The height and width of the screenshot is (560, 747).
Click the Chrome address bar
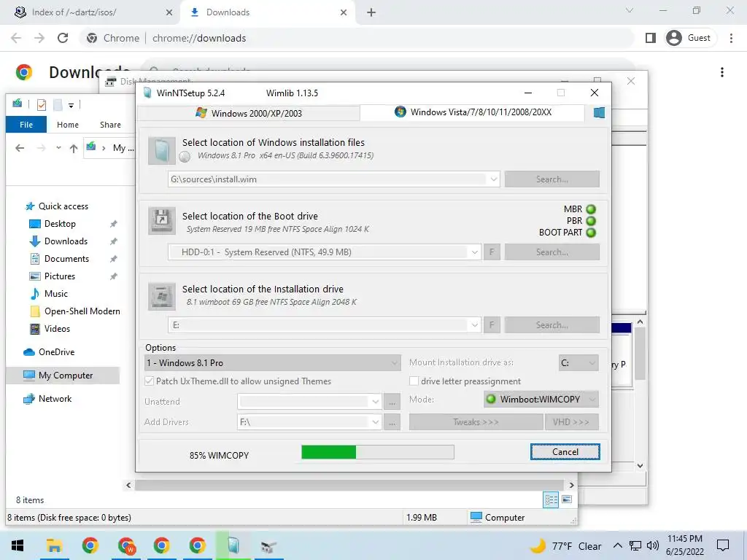(x=357, y=38)
